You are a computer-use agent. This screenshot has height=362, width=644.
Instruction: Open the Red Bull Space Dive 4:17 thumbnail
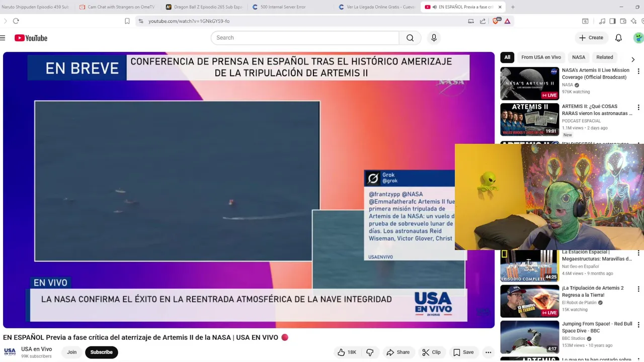coord(529,337)
